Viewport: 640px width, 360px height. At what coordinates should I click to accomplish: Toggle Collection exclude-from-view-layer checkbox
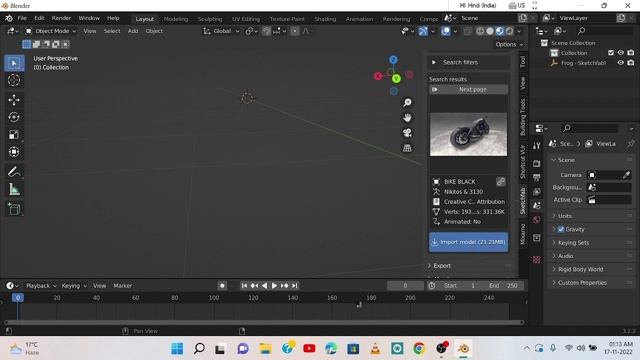pos(611,53)
